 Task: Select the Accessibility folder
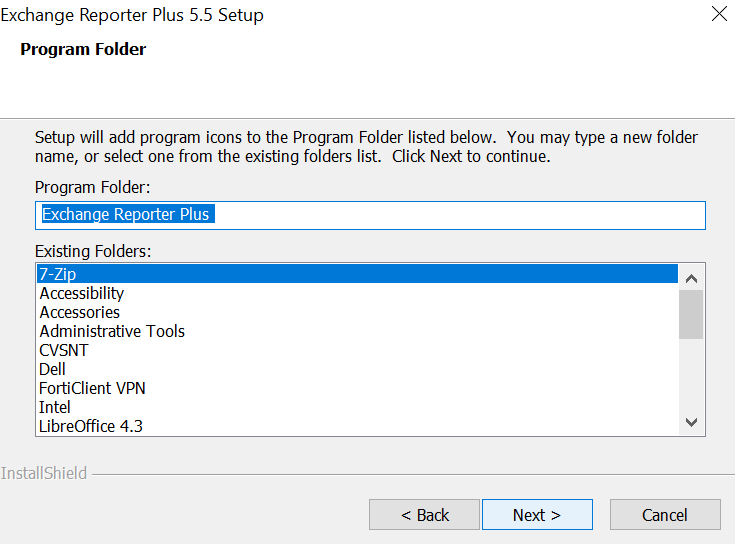[x=82, y=293]
